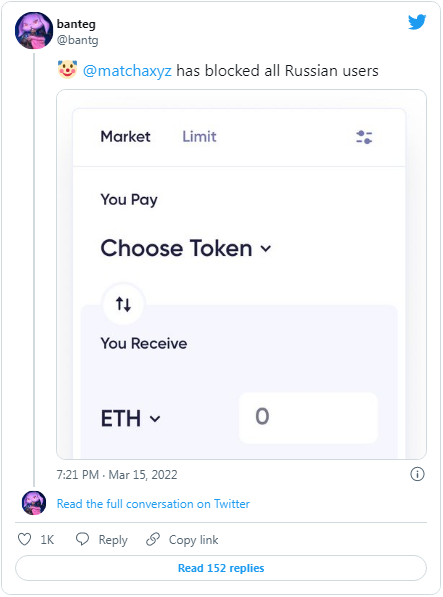Open the trade settings sliders icon
Image resolution: width=443 pixels, height=597 pixels.
(364, 137)
